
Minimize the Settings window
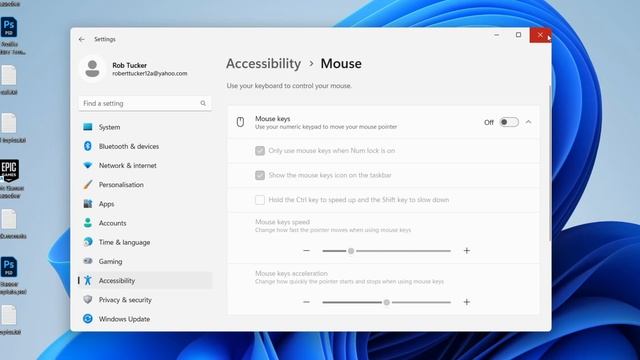497,35
